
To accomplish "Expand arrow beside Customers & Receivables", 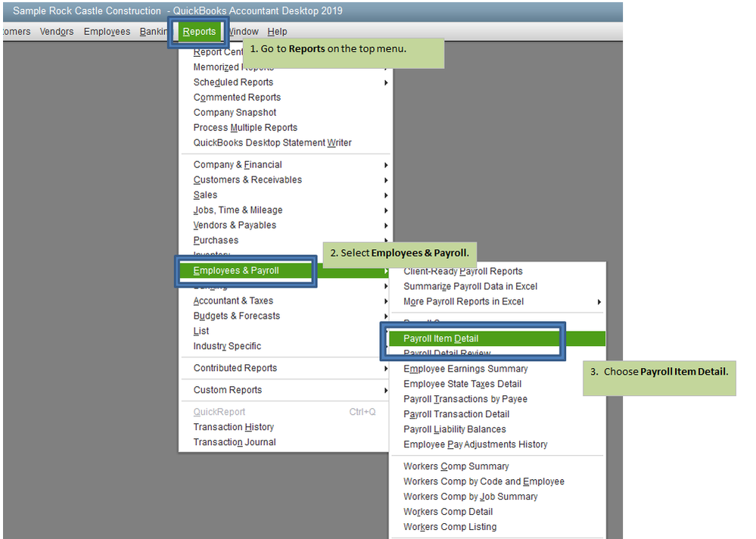I will click(x=386, y=180).
